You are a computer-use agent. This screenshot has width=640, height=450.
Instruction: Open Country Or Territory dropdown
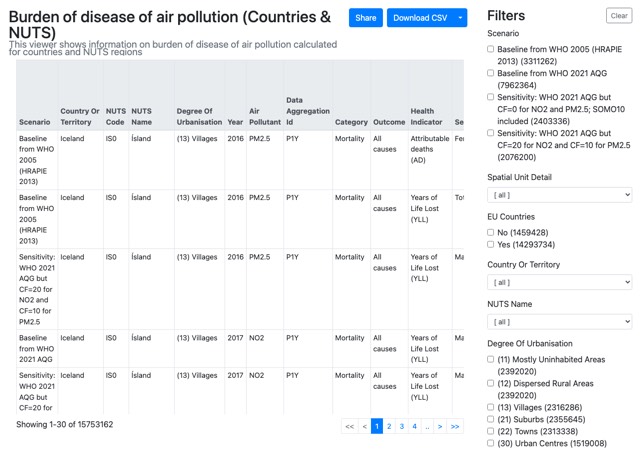tap(559, 282)
